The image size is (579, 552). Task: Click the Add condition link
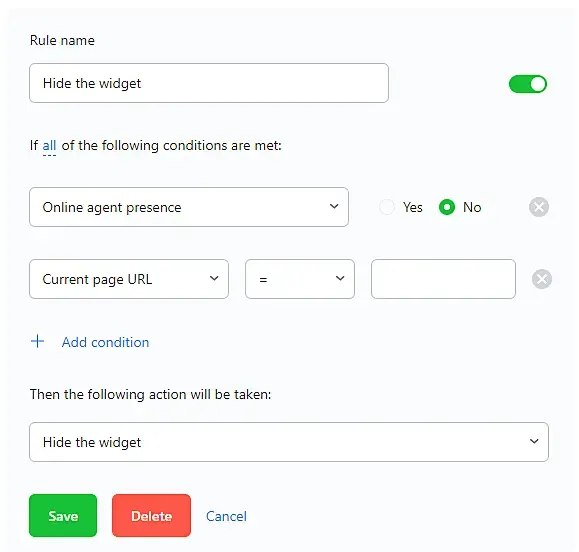(x=105, y=342)
